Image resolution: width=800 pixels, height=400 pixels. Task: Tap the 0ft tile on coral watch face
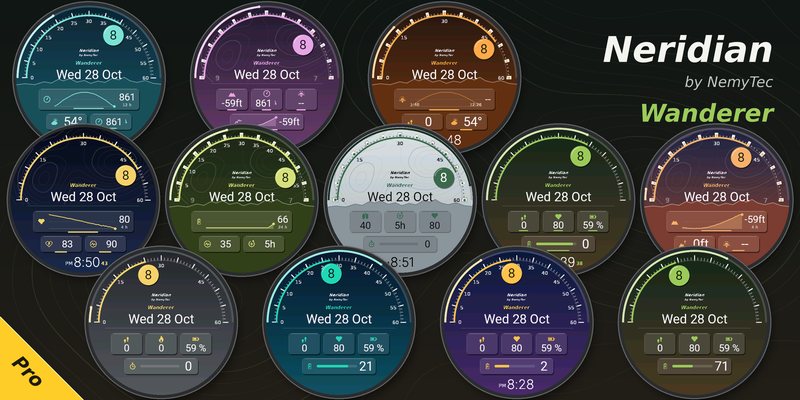694,243
